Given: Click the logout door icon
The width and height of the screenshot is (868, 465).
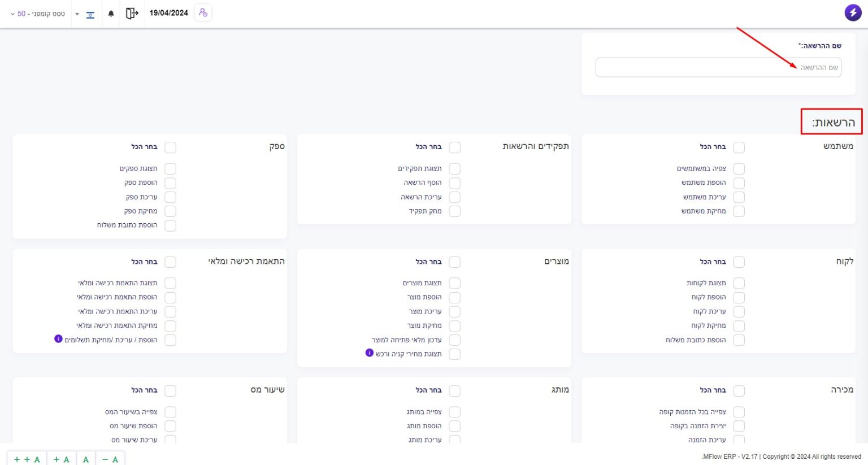Looking at the screenshot, I should (x=132, y=13).
